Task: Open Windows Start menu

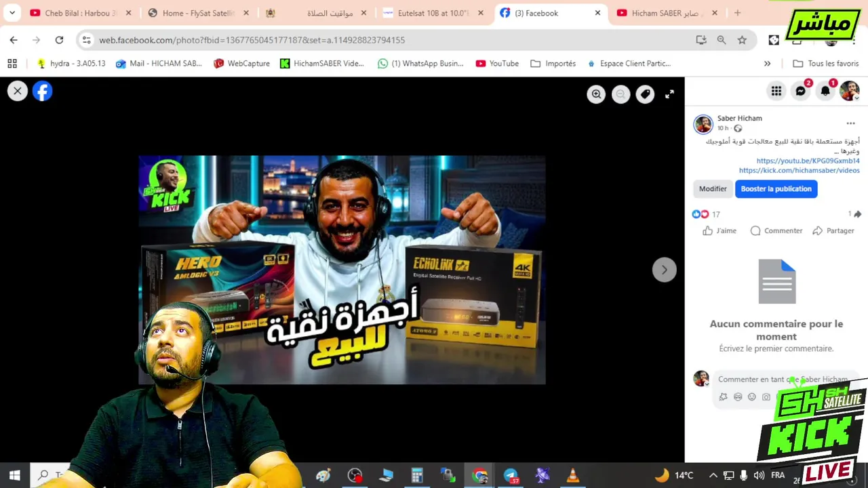Action: coord(14,475)
